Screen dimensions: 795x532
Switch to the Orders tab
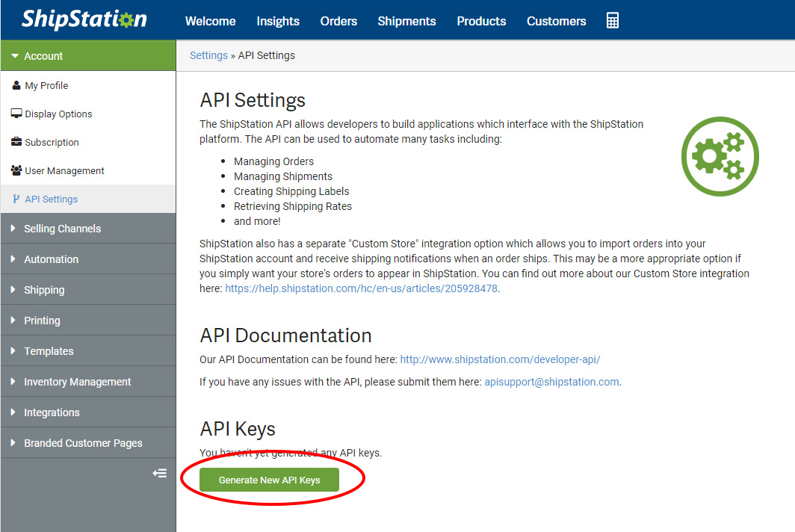[338, 22]
